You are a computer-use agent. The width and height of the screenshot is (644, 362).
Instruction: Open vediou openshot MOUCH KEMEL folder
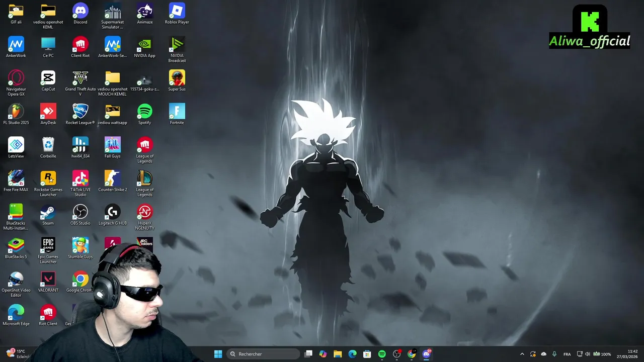(x=113, y=83)
